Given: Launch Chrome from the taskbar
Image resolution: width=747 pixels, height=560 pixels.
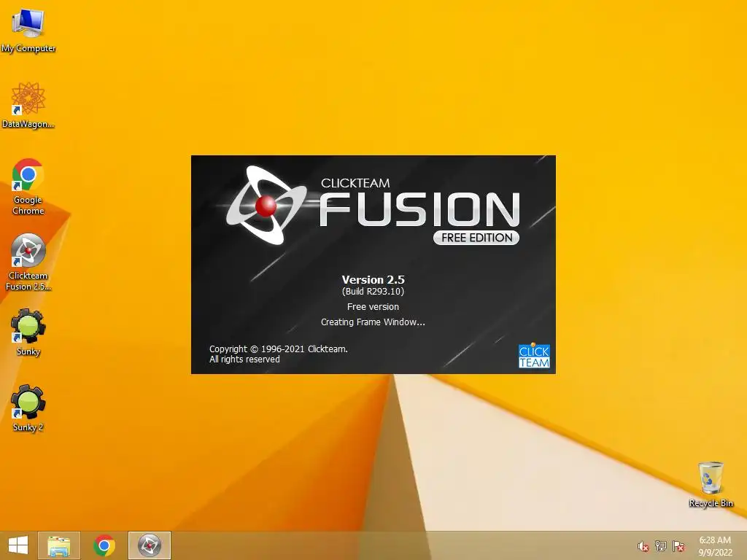Looking at the screenshot, I should coord(104,545).
